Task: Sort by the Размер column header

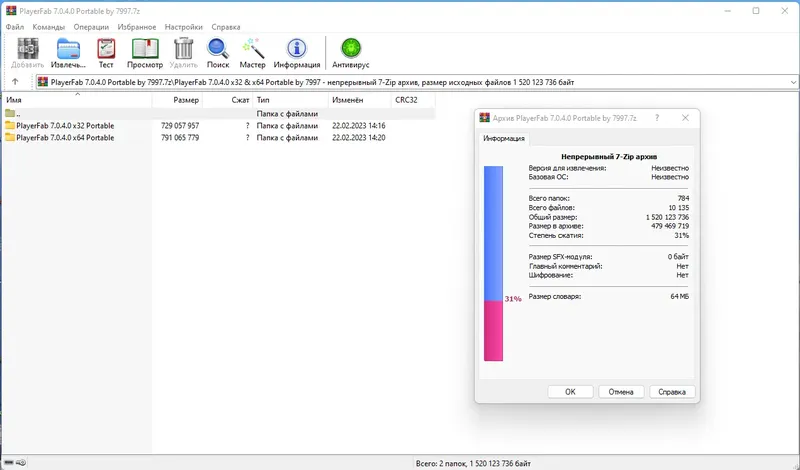Action: point(178,100)
